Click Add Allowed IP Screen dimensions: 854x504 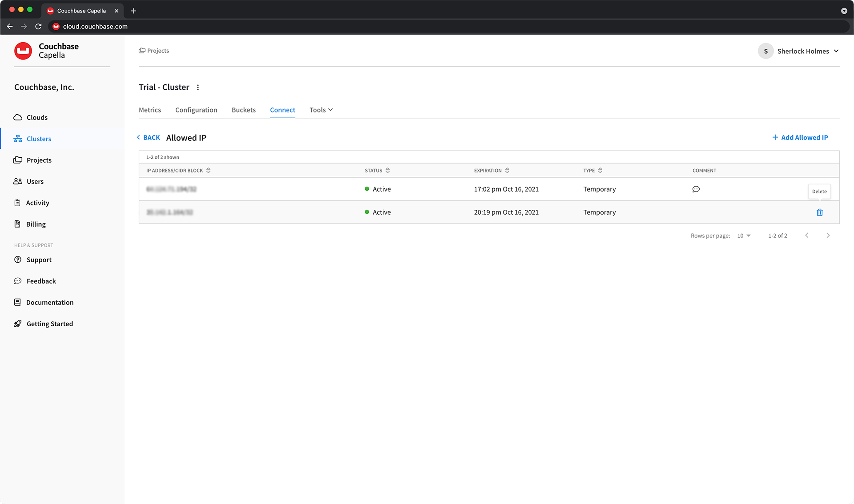point(800,138)
